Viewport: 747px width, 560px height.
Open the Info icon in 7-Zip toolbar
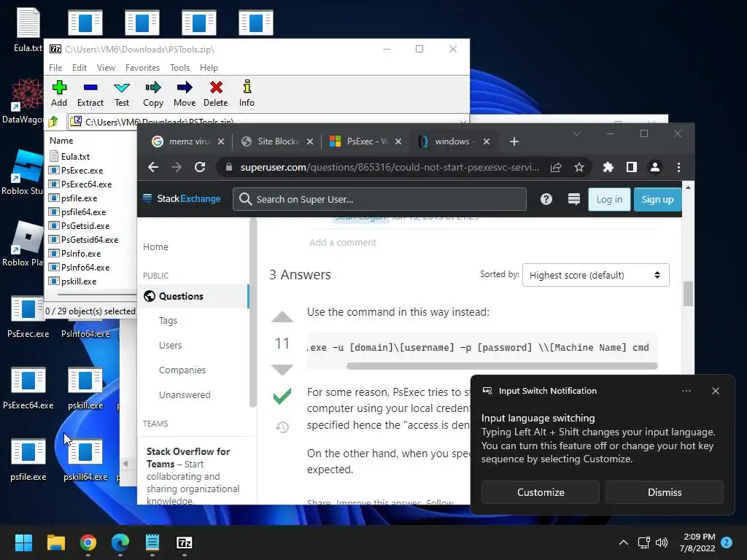pyautogui.click(x=247, y=93)
